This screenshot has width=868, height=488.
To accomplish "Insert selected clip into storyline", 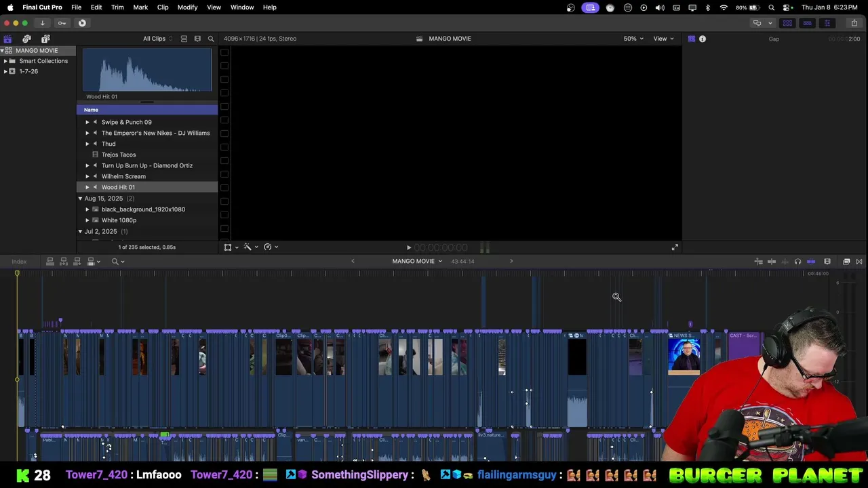I will point(63,262).
